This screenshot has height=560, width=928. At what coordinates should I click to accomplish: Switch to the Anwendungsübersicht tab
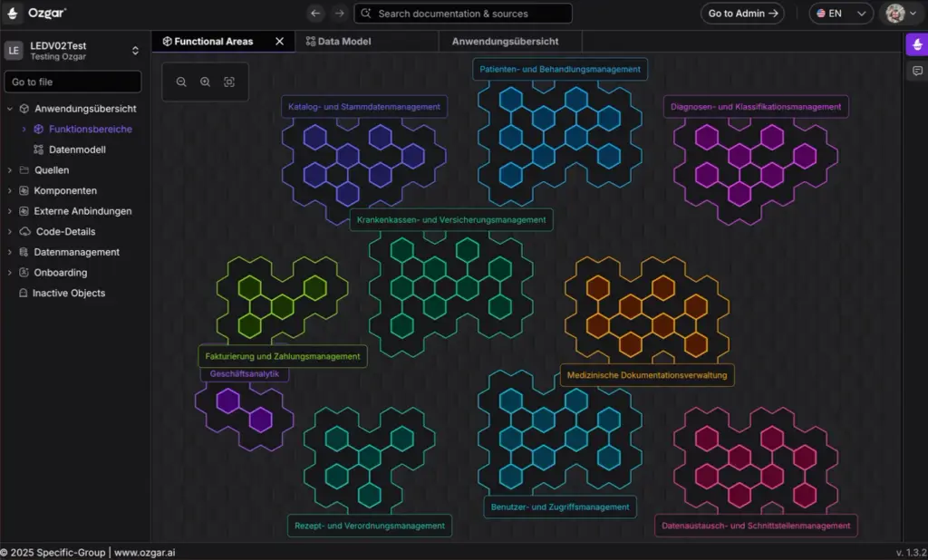(x=505, y=41)
